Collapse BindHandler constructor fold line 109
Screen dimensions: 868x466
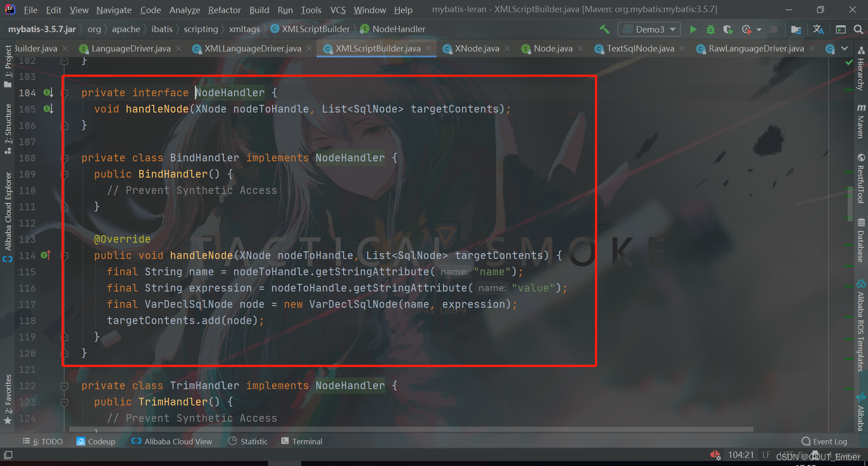[x=65, y=174]
